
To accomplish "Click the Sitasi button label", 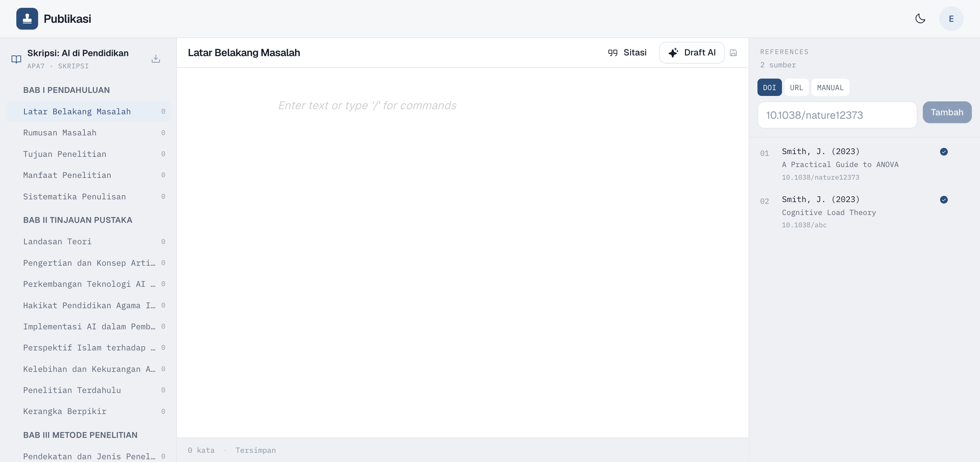I will click(x=635, y=52).
